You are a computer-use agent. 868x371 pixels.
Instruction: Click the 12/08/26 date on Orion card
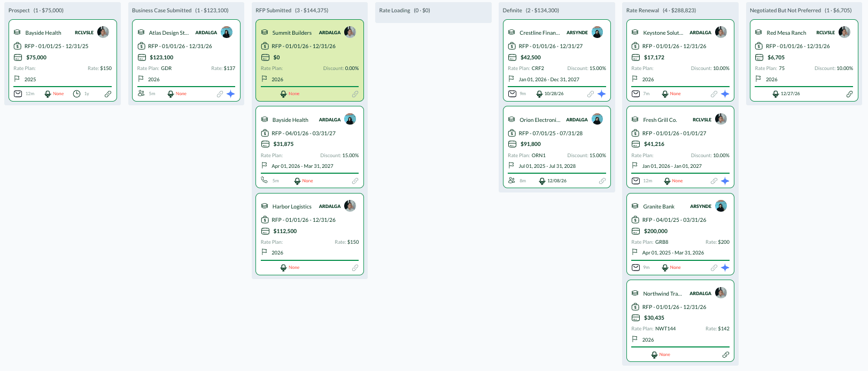tap(557, 181)
